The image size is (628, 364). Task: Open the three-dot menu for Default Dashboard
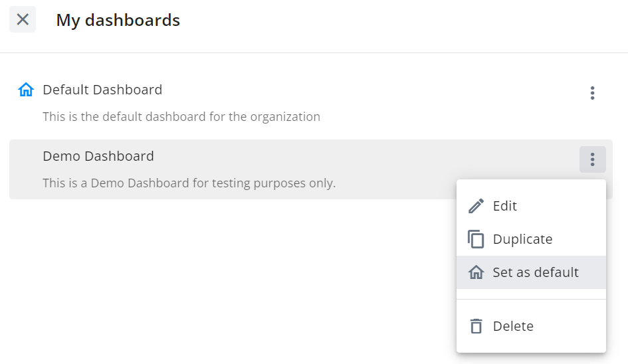pos(592,93)
